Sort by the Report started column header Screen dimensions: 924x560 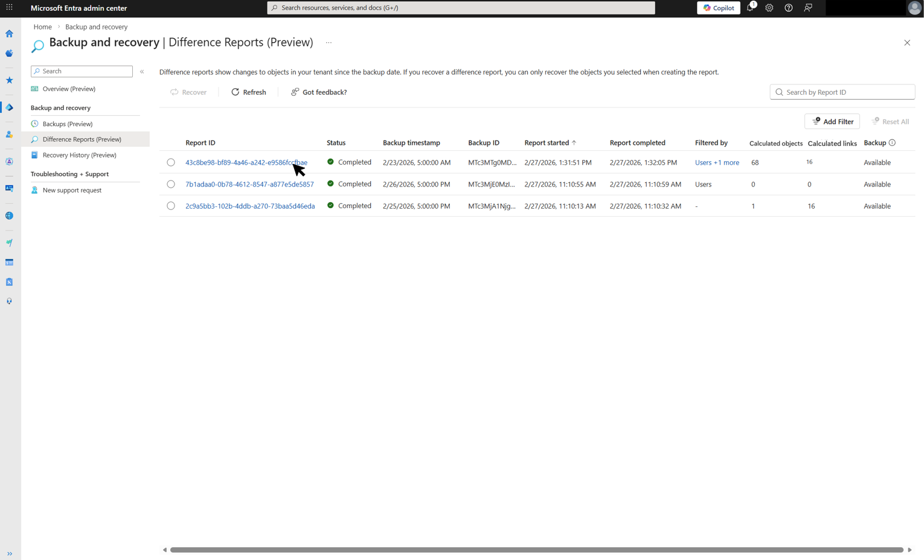coord(545,142)
